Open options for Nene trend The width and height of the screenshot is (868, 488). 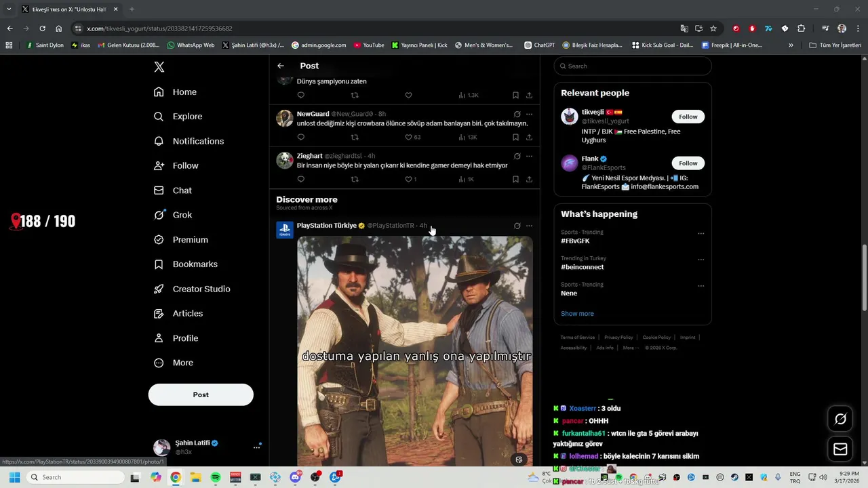(701, 286)
